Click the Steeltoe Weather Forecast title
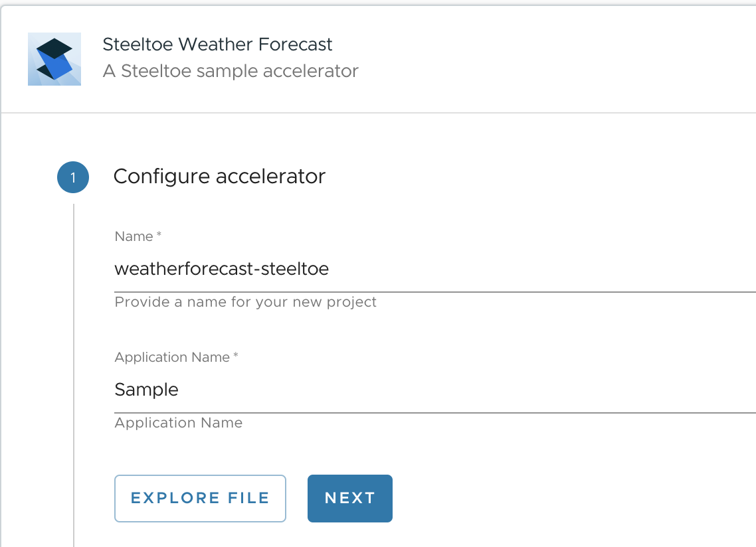The image size is (756, 547). coord(217,44)
